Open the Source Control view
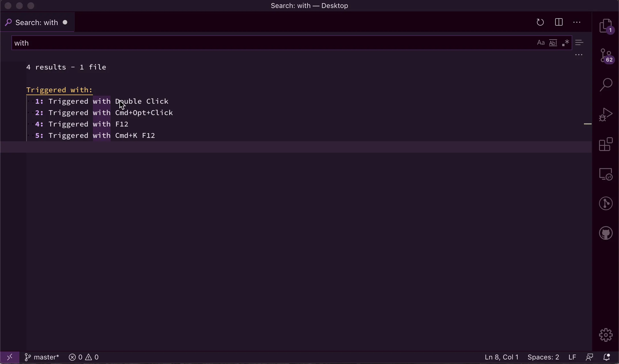619x364 pixels. (606, 56)
